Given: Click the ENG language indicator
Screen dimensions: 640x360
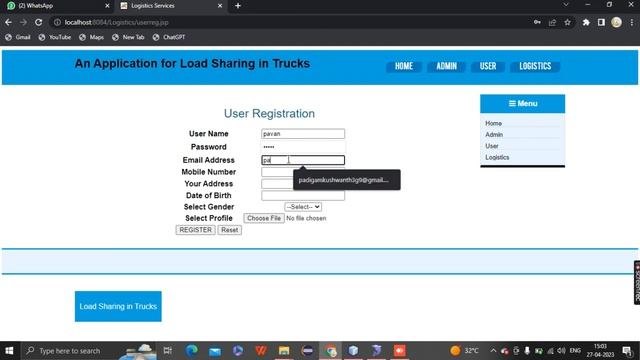Looking at the screenshot, I should click(x=575, y=351).
